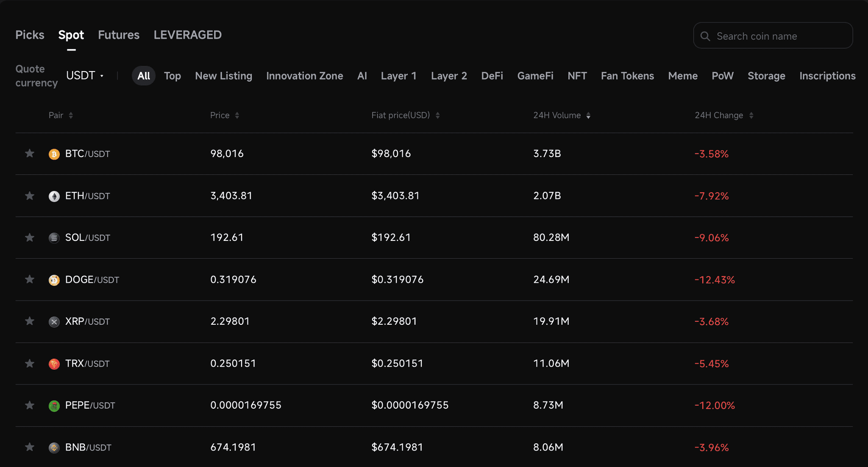Click the Ethereum coin icon

click(x=54, y=196)
